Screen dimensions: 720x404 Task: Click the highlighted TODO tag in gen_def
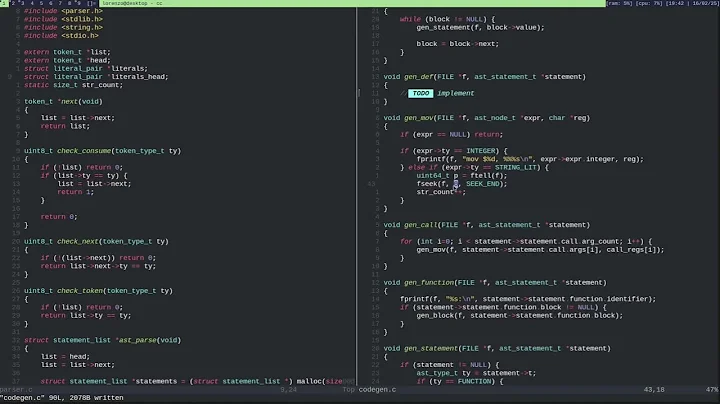click(420, 93)
